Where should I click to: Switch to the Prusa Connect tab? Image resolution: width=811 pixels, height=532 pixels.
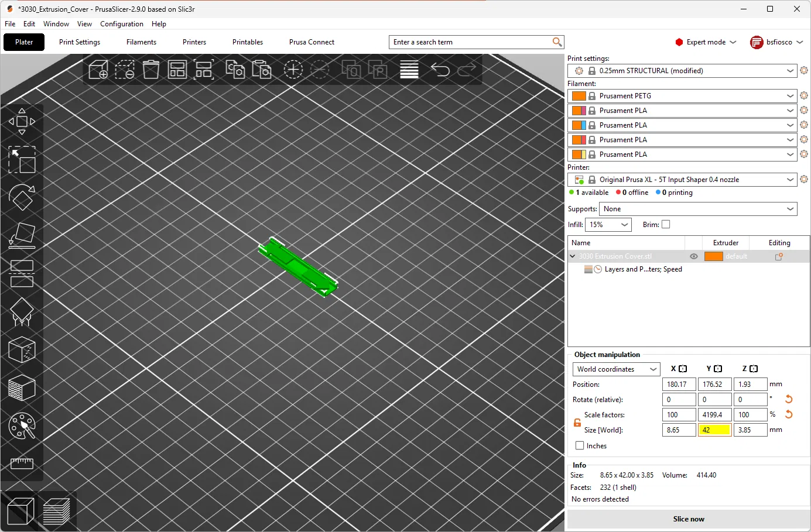tap(312, 42)
